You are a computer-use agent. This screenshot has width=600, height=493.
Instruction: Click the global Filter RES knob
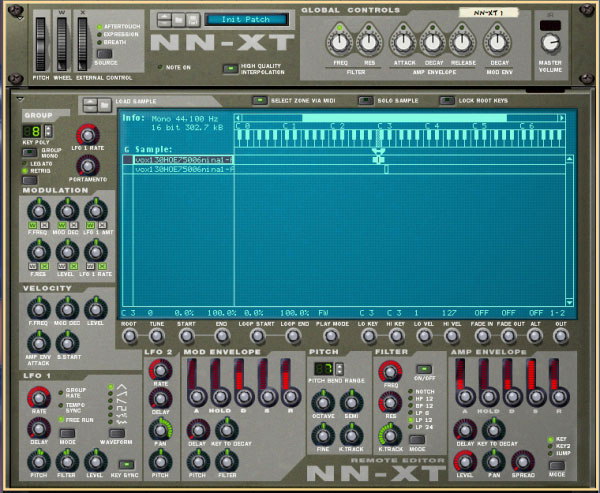[369, 42]
